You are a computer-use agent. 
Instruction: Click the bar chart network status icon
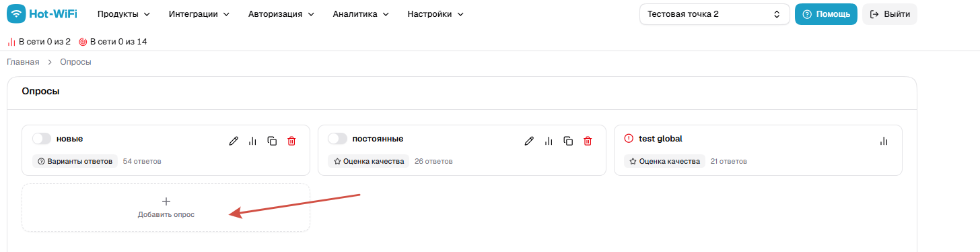tap(11, 42)
